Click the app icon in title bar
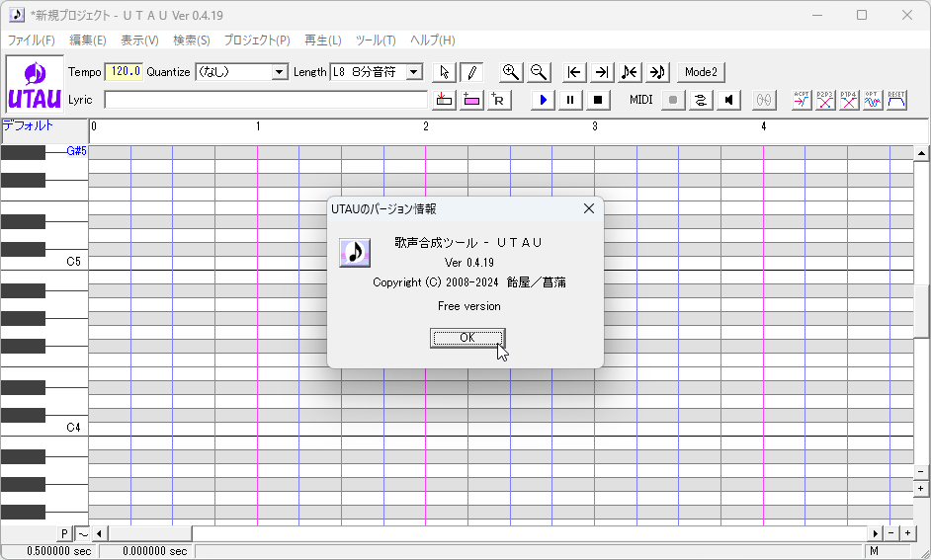Image resolution: width=931 pixels, height=560 pixels. [x=17, y=15]
